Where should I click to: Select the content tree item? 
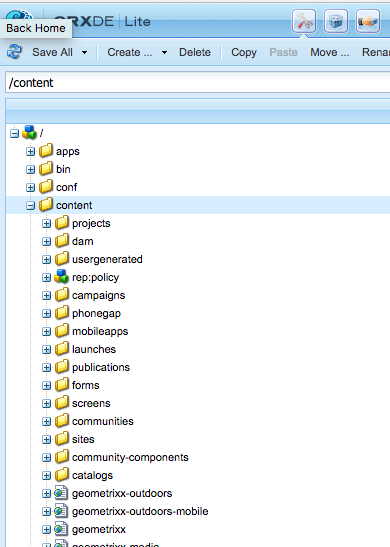click(74, 205)
